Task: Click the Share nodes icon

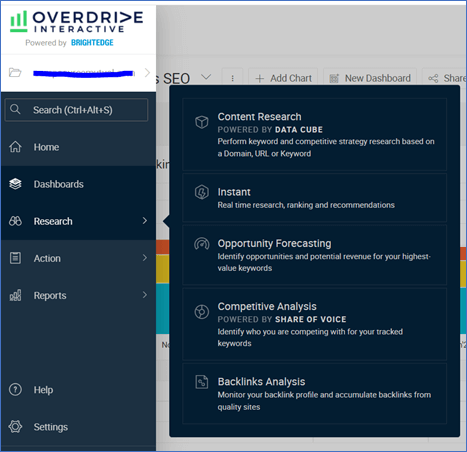Action: pos(433,78)
